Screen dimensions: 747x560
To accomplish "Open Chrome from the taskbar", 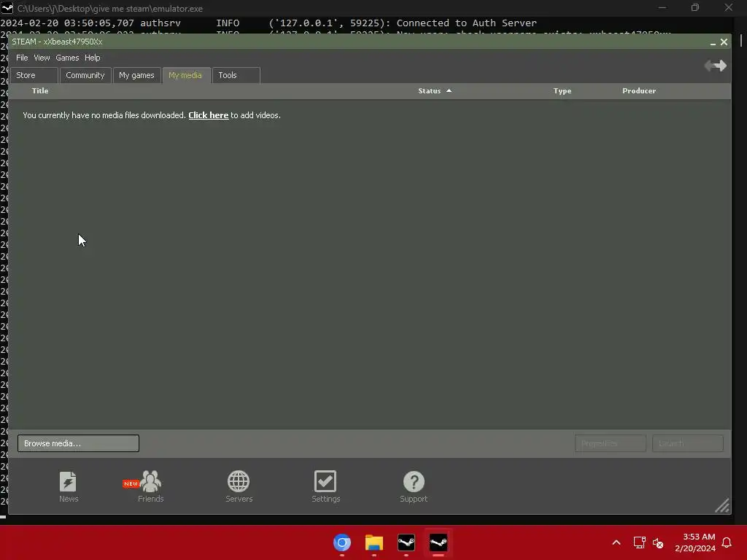I will 341,542.
